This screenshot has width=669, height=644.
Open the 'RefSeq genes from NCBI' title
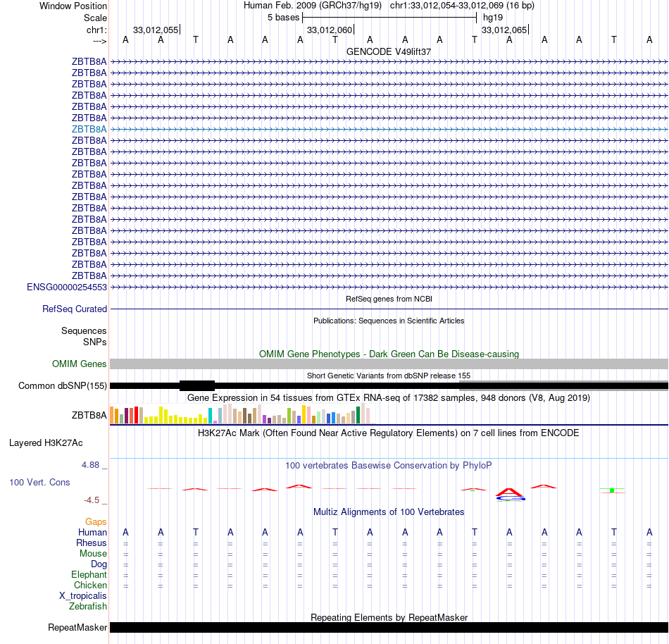click(x=389, y=299)
